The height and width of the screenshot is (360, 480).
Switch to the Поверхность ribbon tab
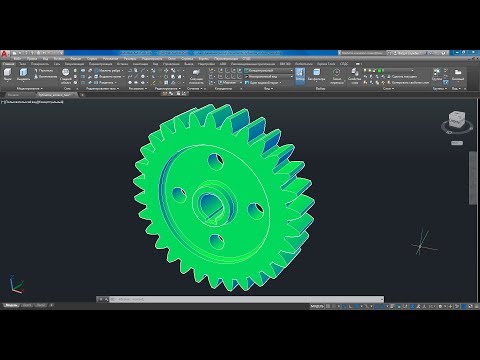click(40, 64)
